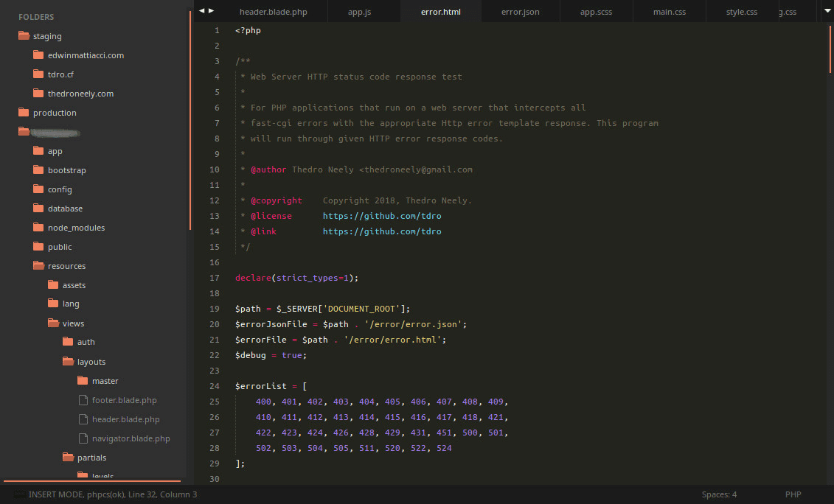This screenshot has width=834, height=504.
Task: Click the Spaces: 4 indentation setting
Action: click(719, 494)
